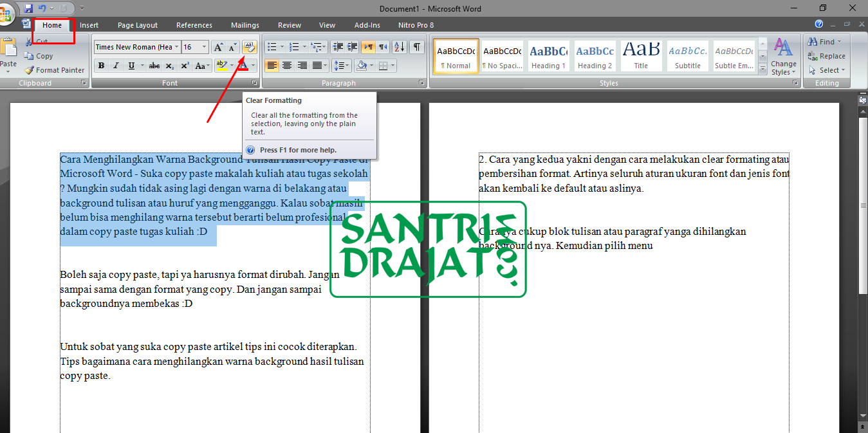Viewport: 868px width, 433px height.
Task: Expand the Styles gallery More arrow
Action: pyautogui.click(x=762, y=69)
